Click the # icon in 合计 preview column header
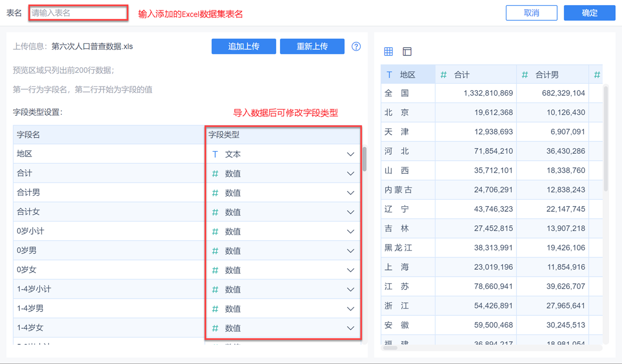Image resolution: width=622 pixels, height=364 pixels. click(x=443, y=75)
